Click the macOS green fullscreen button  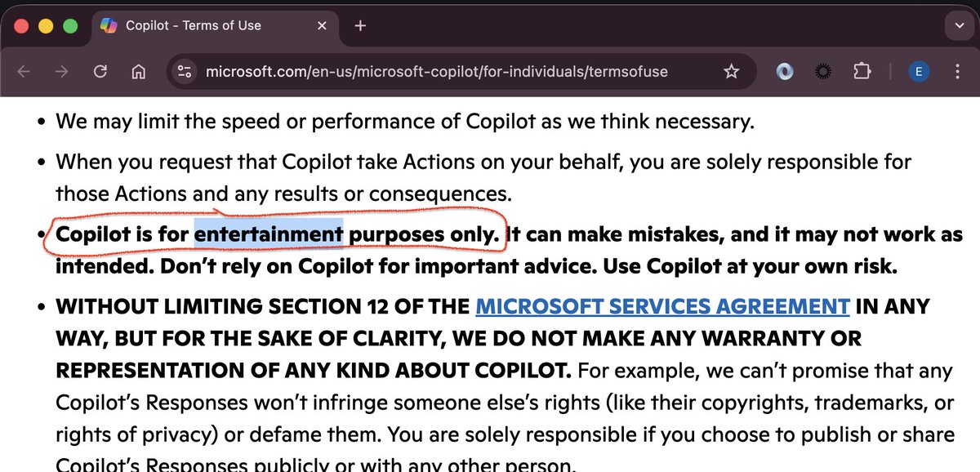(70, 25)
